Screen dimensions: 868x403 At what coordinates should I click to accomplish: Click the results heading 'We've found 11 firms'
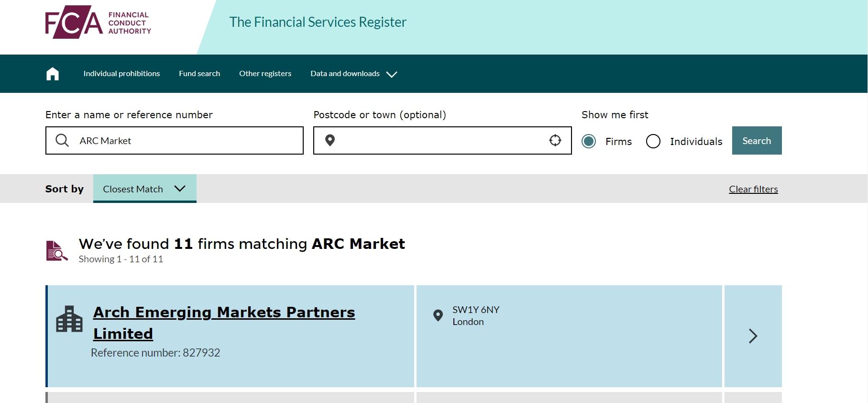pos(242,244)
